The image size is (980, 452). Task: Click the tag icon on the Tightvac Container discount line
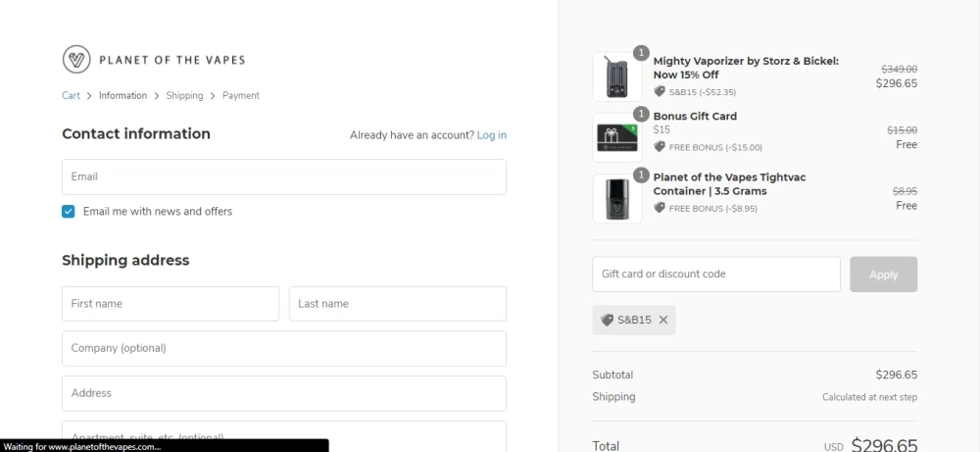pos(660,208)
